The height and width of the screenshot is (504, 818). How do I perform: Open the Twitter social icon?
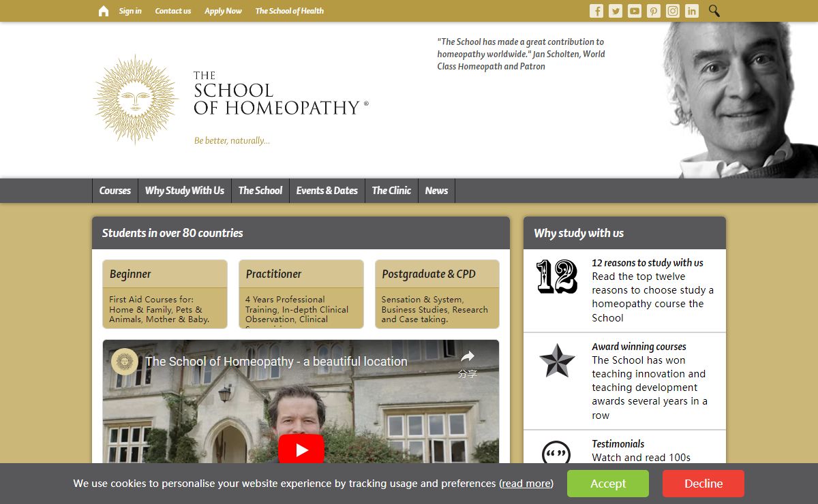(616, 11)
